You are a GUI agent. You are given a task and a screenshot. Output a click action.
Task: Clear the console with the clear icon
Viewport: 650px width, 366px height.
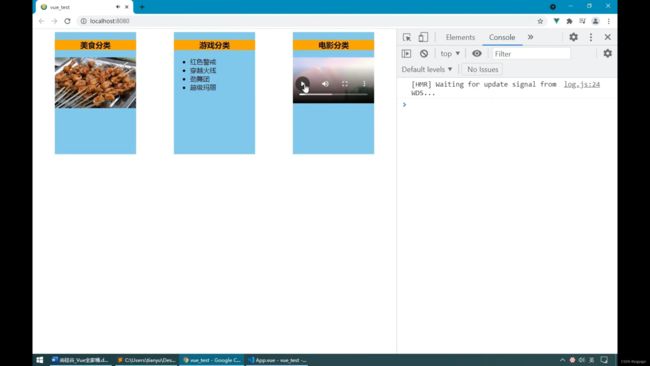coord(424,53)
